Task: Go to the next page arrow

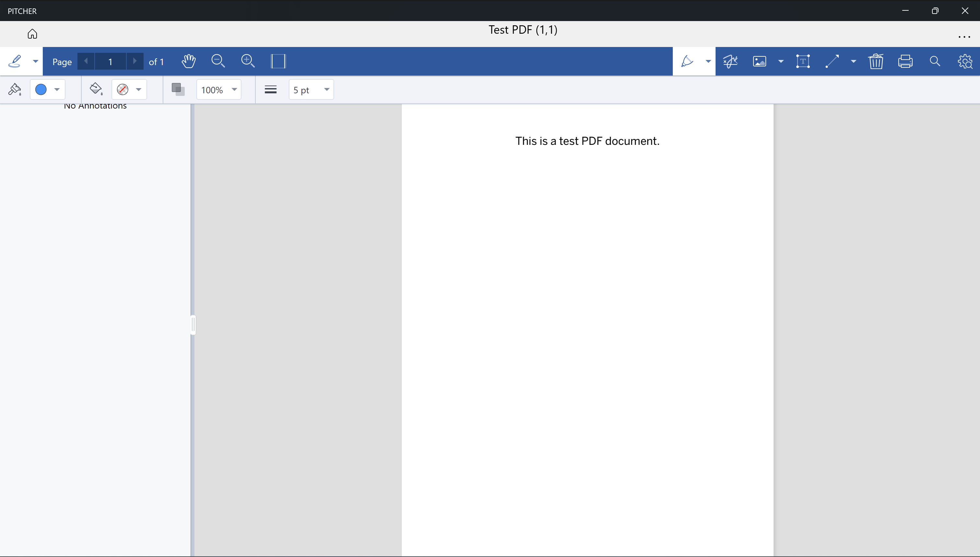Action: tap(134, 61)
